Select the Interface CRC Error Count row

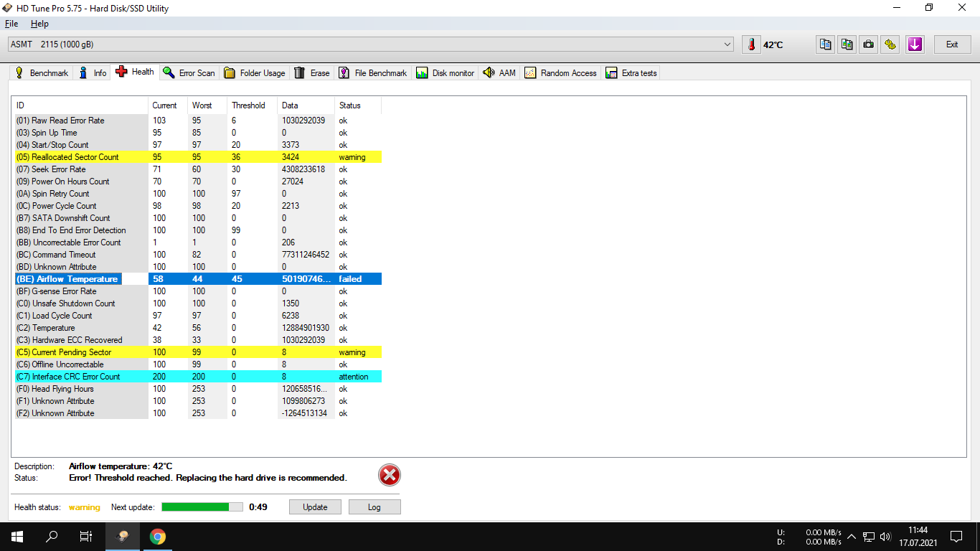click(198, 377)
